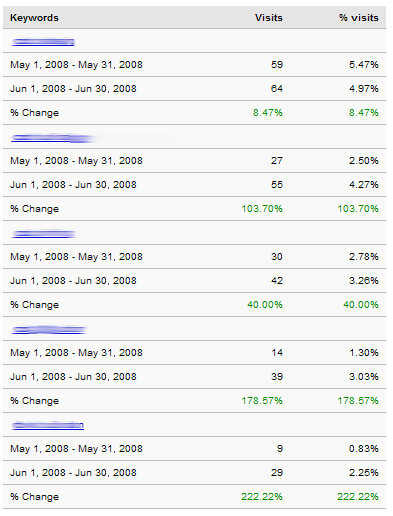The height and width of the screenshot is (516, 393).
Task: Open the fourth blurred keyword link
Action: [49, 330]
